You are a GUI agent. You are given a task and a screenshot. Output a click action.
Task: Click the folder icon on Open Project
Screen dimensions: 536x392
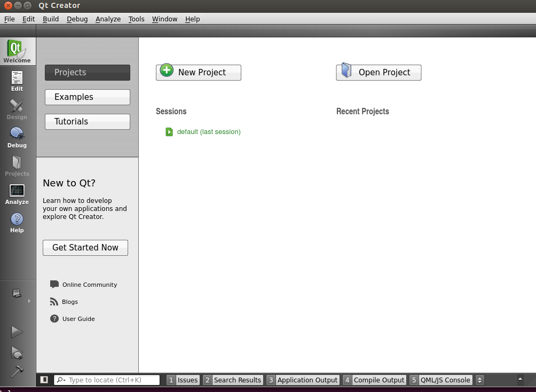click(x=346, y=70)
